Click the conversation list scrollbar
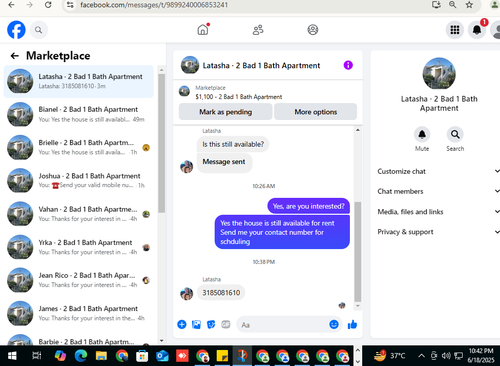Viewport: 500px width, 366px height. pos(161,143)
